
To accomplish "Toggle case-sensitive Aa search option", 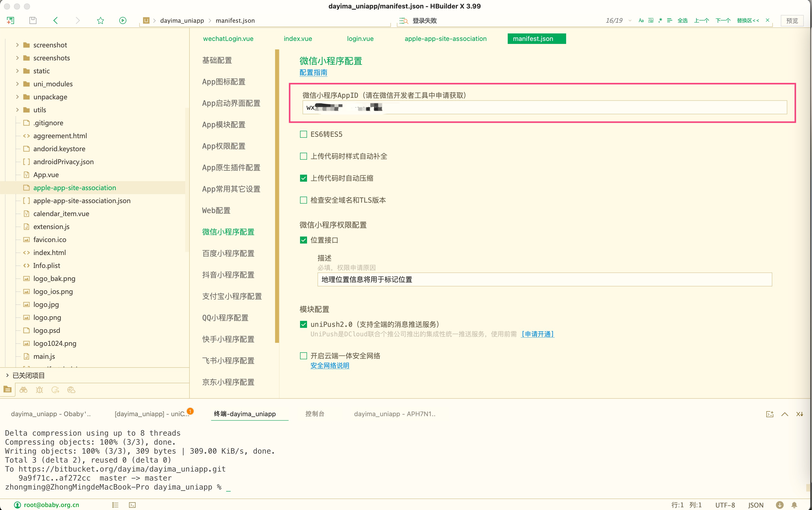I will tap(641, 20).
